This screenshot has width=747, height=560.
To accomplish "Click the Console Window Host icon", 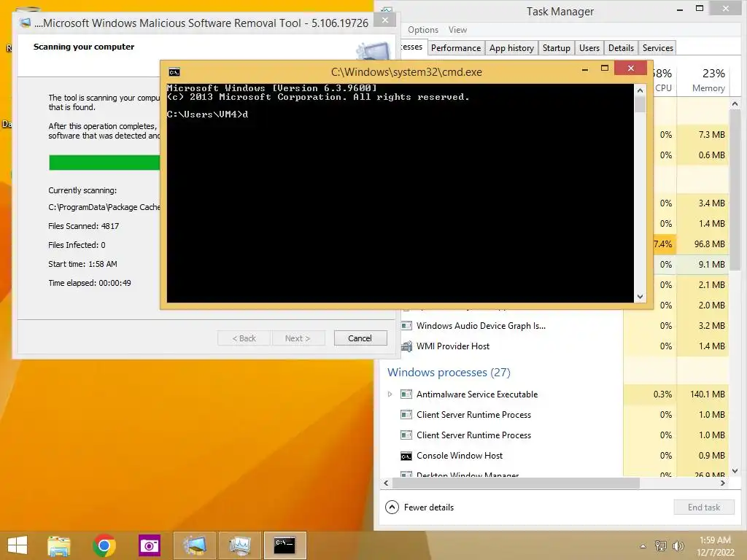I will (406, 456).
